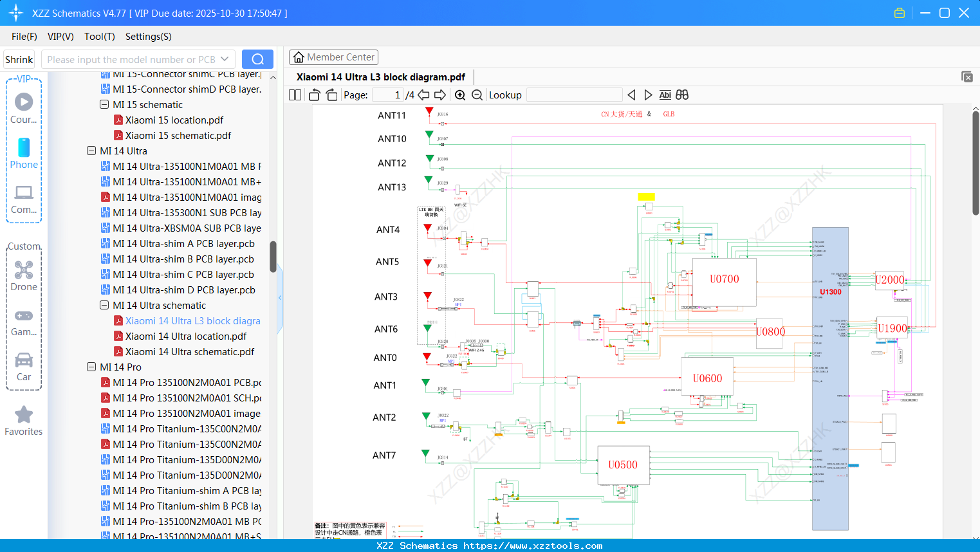The width and height of the screenshot is (980, 552).
Task: Zoom in on the block diagram
Action: point(460,95)
